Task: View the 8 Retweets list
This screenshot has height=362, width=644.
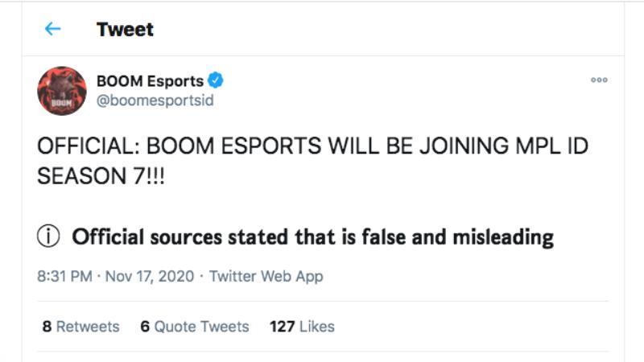Action: (81, 327)
